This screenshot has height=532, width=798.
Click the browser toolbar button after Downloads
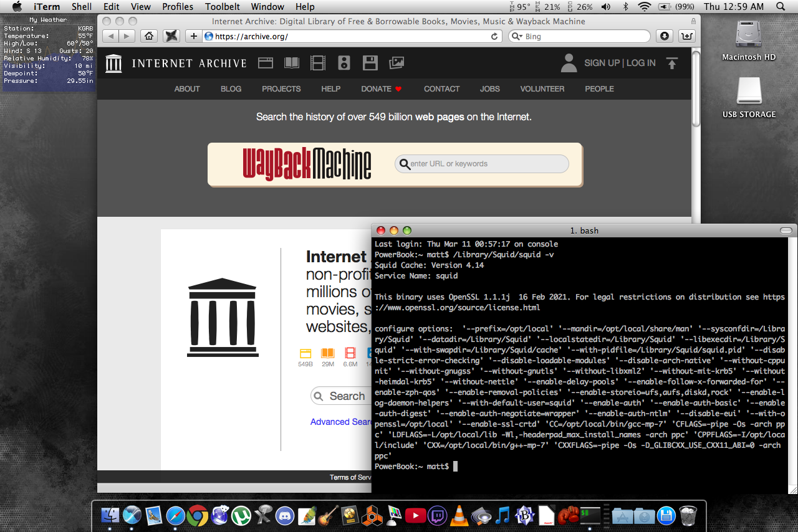(x=686, y=36)
